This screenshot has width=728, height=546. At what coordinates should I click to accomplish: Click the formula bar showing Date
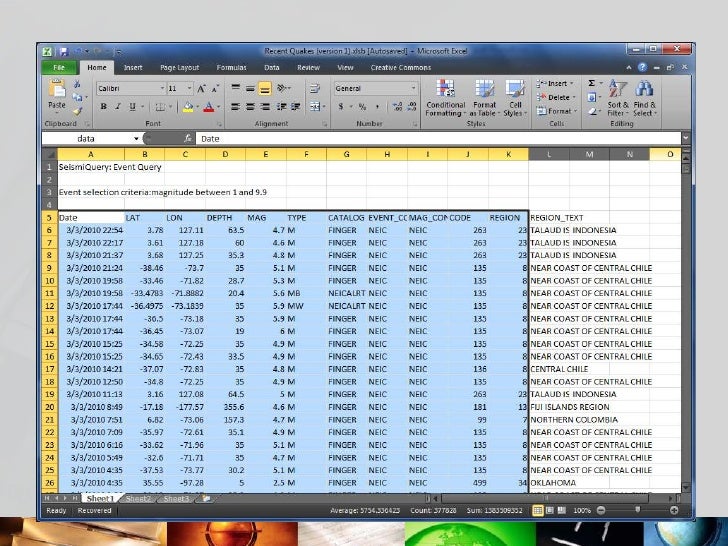coord(438,138)
